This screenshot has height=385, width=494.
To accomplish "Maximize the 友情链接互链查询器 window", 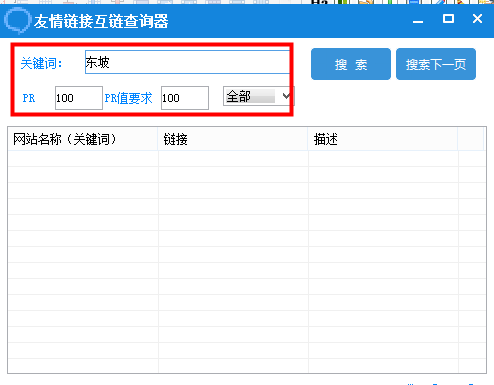I will [448, 19].
